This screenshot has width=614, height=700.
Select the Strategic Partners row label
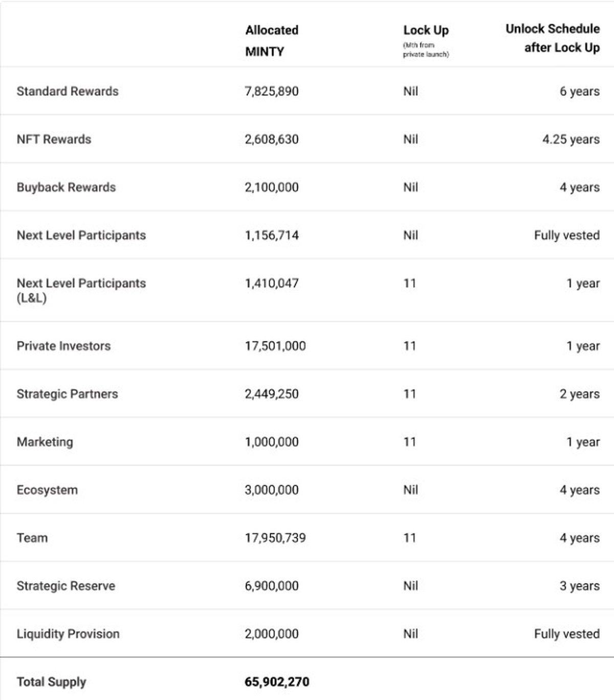(x=67, y=394)
